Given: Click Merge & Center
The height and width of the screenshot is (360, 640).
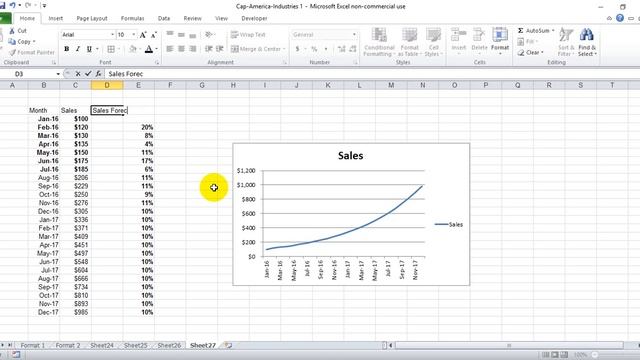Looking at the screenshot, I should pos(256,49).
